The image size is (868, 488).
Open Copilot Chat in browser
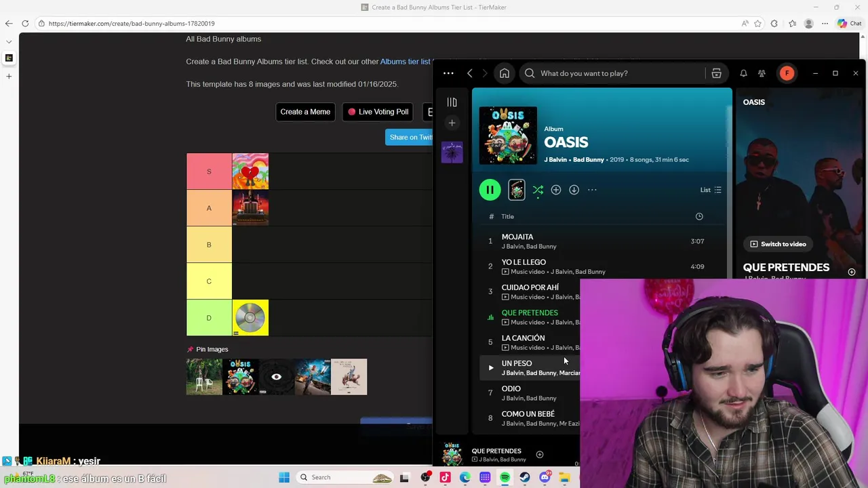tap(849, 24)
